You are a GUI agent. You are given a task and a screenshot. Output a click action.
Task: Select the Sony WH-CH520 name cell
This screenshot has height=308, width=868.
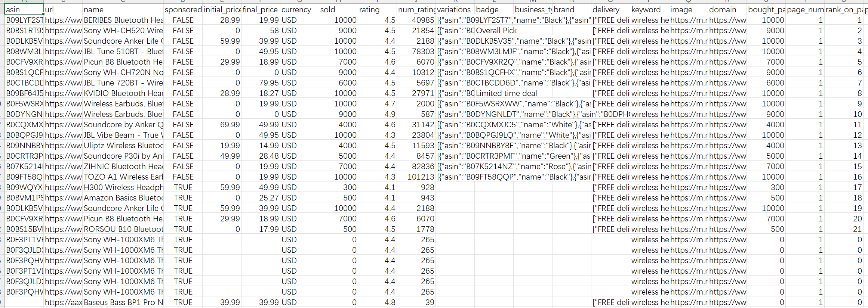123,30
